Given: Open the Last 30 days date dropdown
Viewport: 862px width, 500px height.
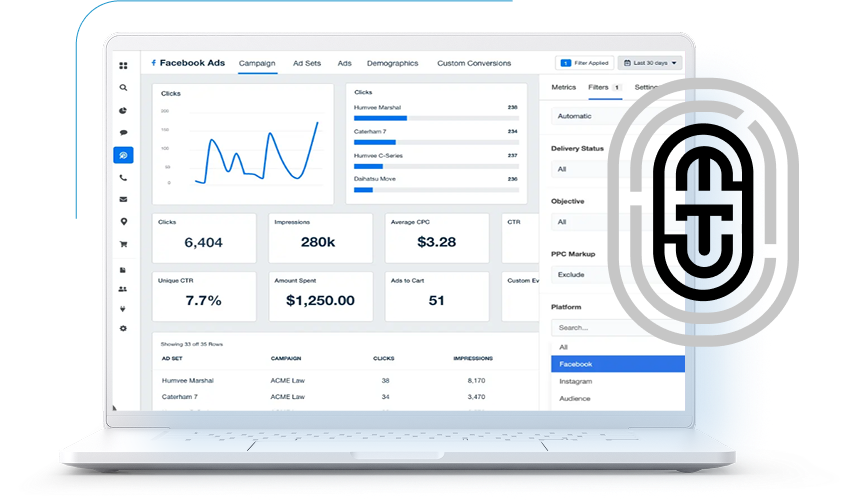Looking at the screenshot, I should point(650,63).
